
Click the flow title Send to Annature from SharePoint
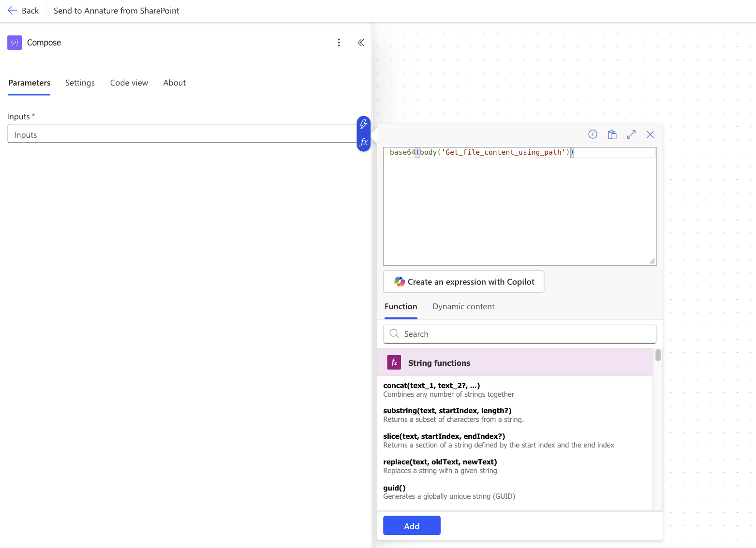[116, 11]
